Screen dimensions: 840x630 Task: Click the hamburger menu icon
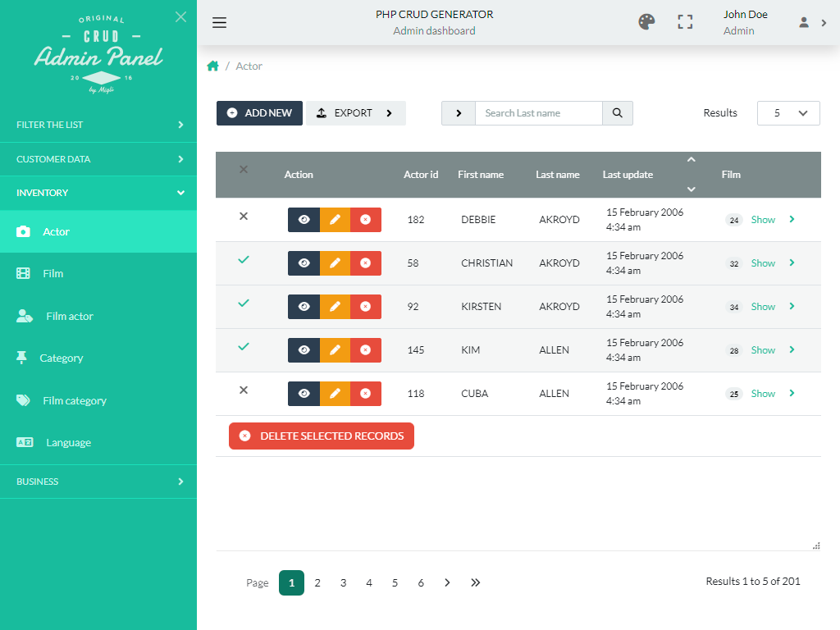point(219,22)
